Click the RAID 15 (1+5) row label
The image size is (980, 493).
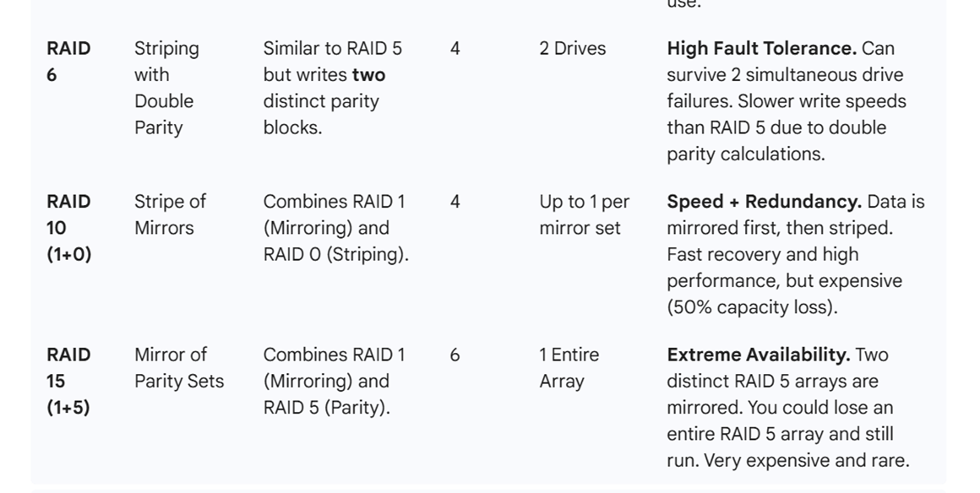(x=68, y=381)
